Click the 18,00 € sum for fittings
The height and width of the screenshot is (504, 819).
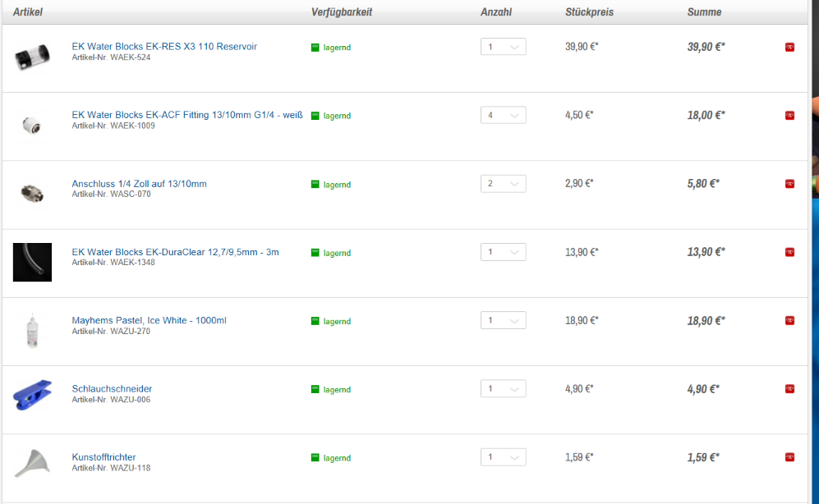tap(706, 115)
